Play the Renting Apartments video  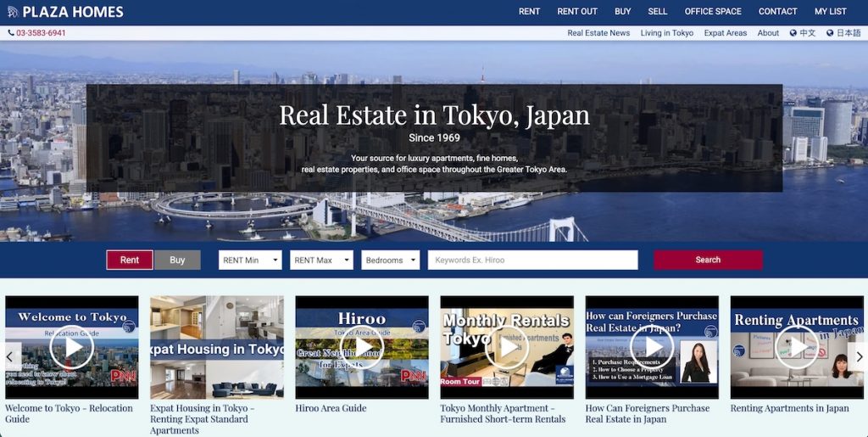(797, 347)
